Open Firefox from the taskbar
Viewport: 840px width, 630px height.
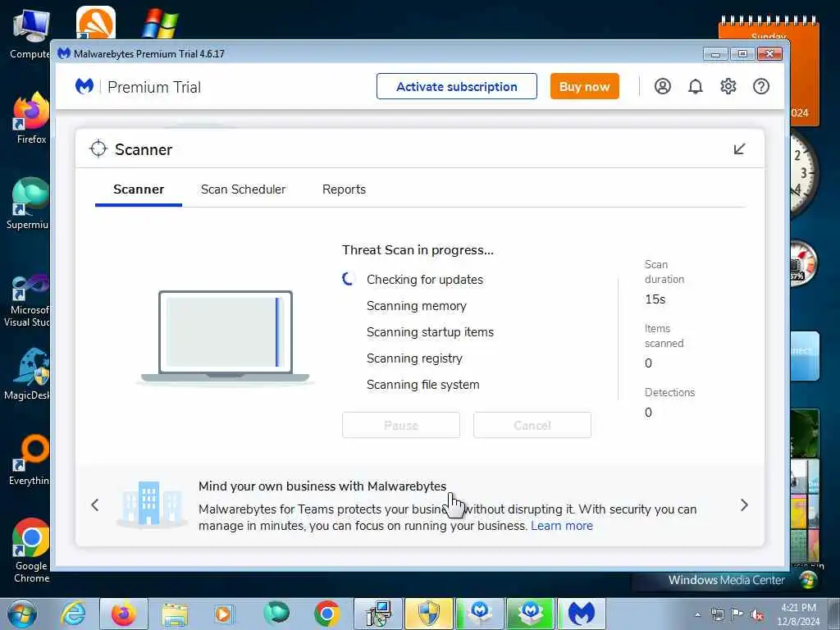click(x=124, y=614)
